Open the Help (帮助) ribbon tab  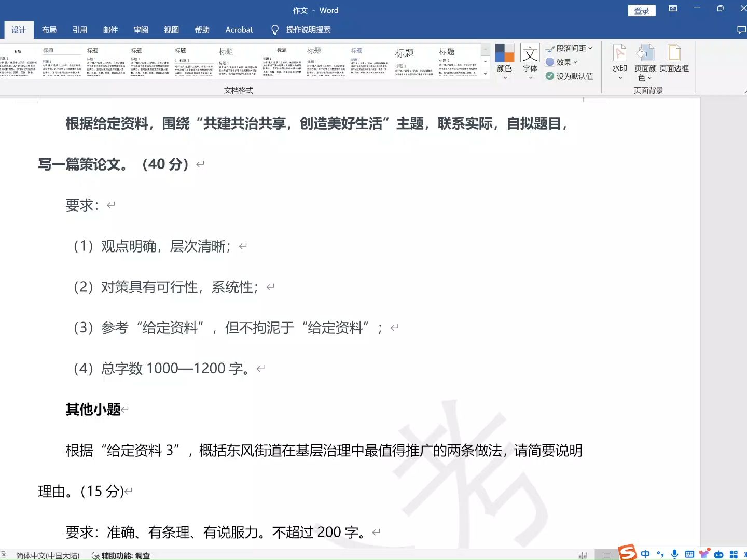(x=202, y=30)
